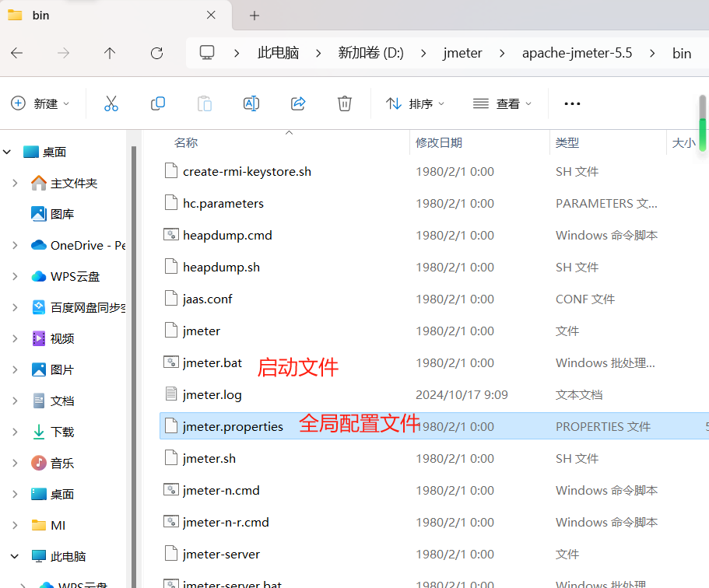Expand the 视频 tree node
This screenshot has width=709, height=588.
(15, 338)
